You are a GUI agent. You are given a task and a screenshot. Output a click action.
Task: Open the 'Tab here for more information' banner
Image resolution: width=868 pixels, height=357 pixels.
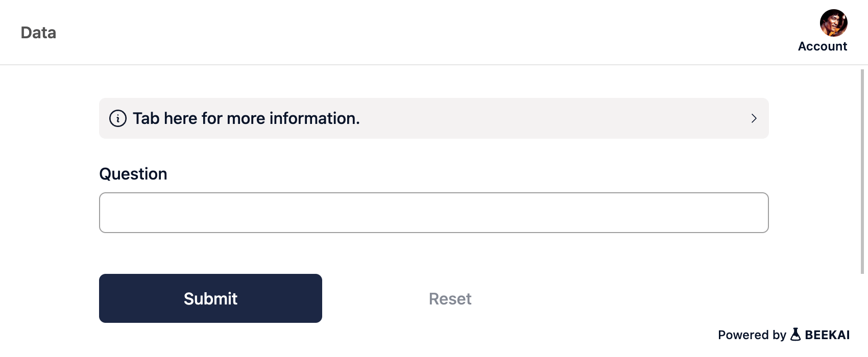click(x=433, y=118)
